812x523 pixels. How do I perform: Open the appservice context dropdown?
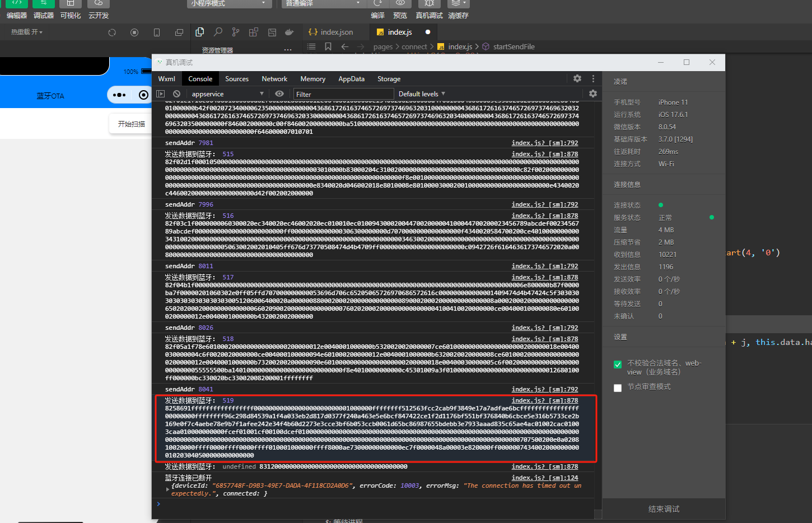(227, 94)
